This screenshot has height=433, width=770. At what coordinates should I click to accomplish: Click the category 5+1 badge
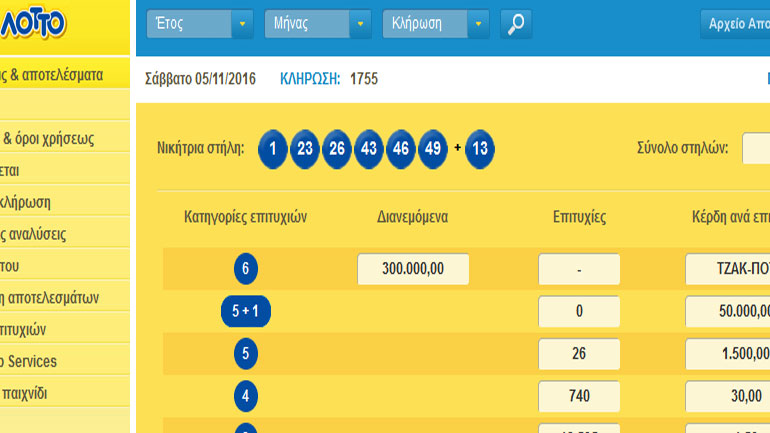(246, 311)
